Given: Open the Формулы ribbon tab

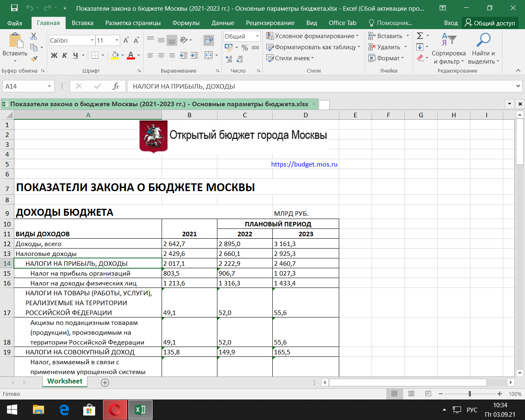Looking at the screenshot, I should [186, 23].
